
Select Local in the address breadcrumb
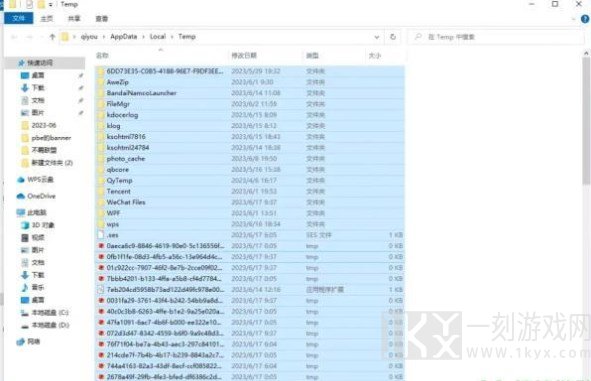coord(158,37)
